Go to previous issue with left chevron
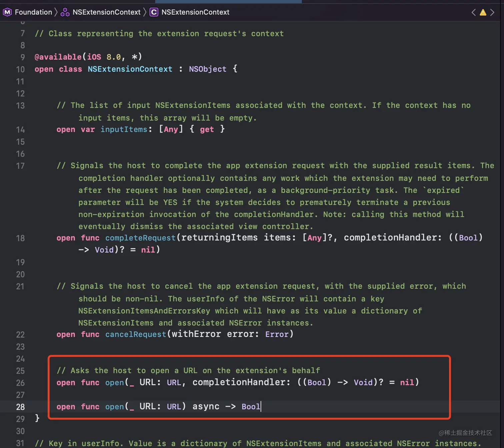 474,12
